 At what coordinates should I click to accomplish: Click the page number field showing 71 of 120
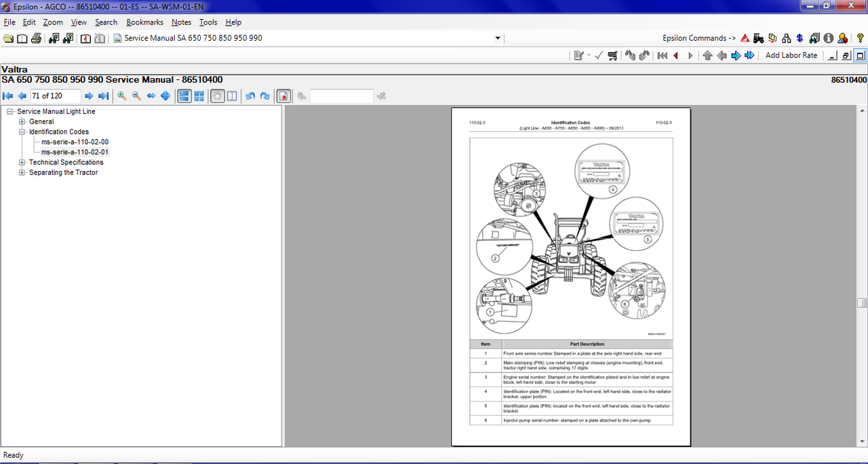coord(56,96)
